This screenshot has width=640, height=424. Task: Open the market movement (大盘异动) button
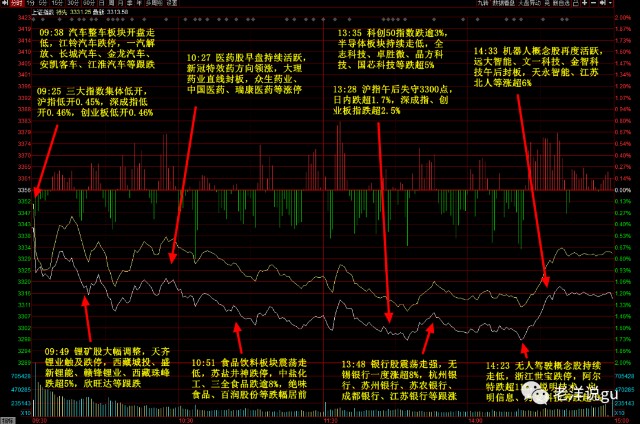pos(529,3)
